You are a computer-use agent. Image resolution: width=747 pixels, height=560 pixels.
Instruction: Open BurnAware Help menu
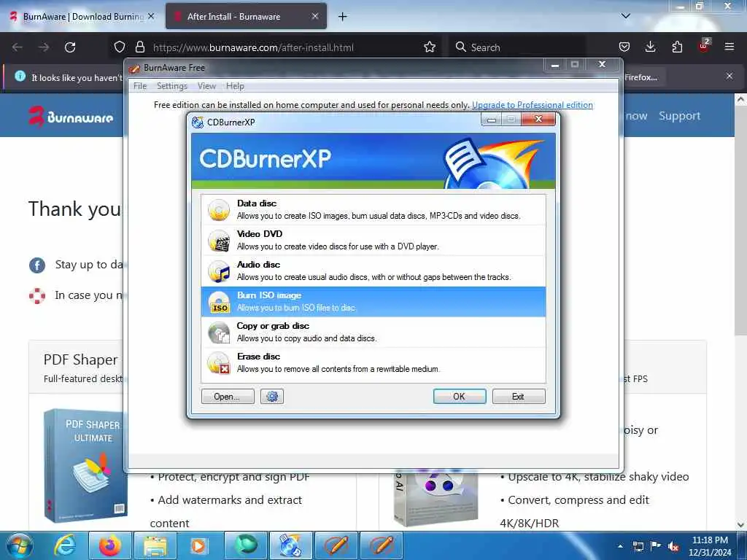[235, 86]
